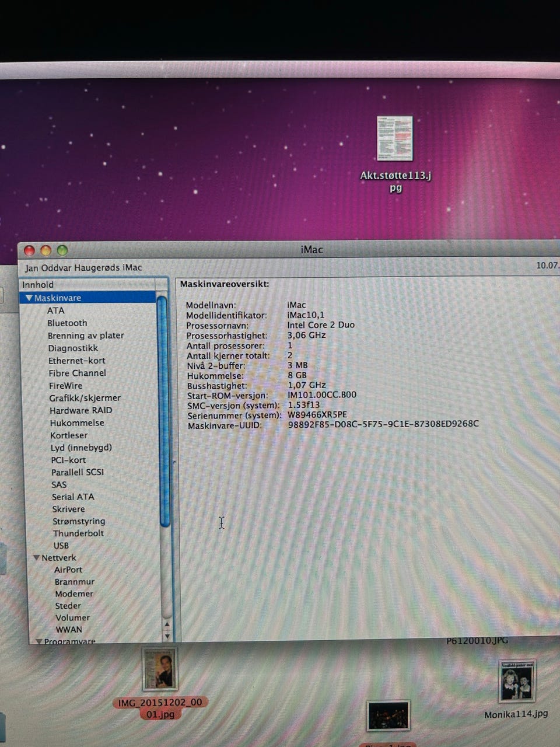This screenshot has width=560, height=747.
Task: Click the Modellidentifikator value iMac10,1
Action: (306, 315)
